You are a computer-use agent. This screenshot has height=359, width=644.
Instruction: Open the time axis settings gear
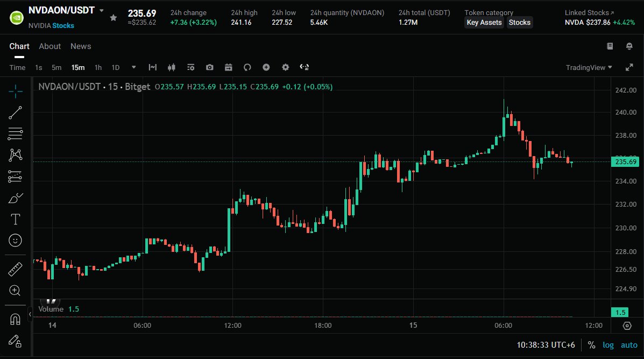(627, 326)
